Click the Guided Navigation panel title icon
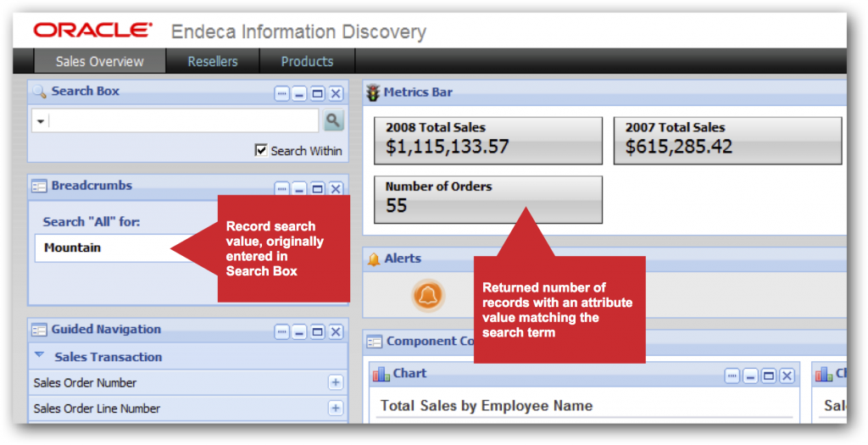 tap(39, 330)
